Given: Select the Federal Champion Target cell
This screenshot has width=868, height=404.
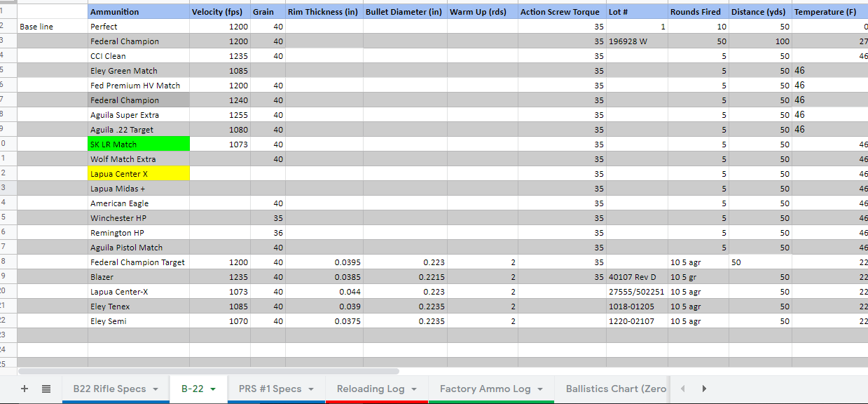Looking at the screenshot, I should [139, 262].
